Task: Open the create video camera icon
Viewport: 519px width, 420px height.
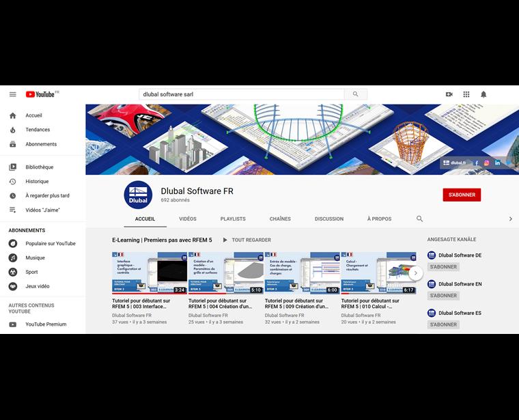Action: coord(449,94)
